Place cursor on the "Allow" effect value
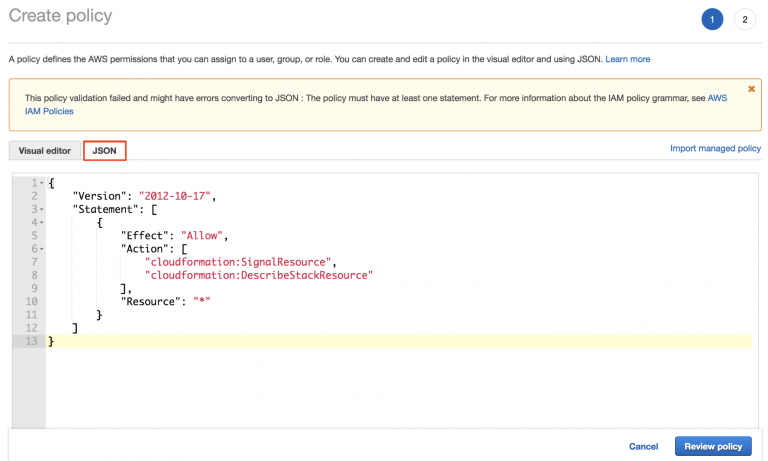Image resolution: width=768 pixels, height=461 pixels. coord(204,235)
